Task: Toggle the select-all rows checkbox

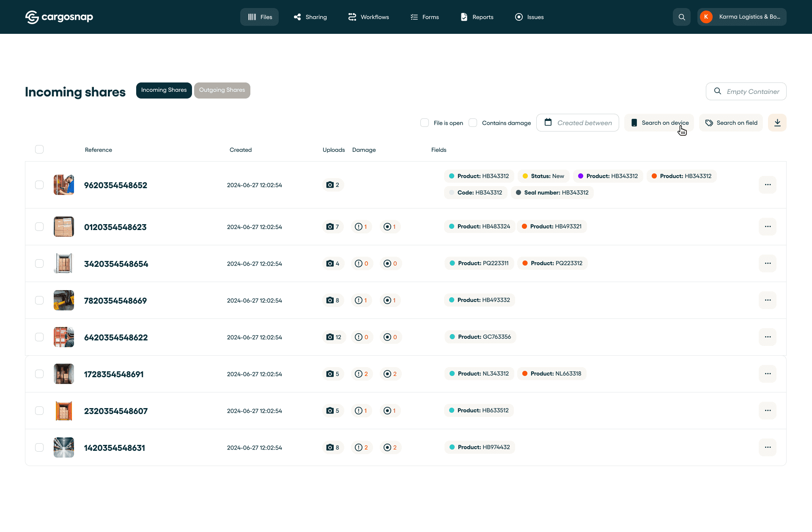Action: (39, 149)
